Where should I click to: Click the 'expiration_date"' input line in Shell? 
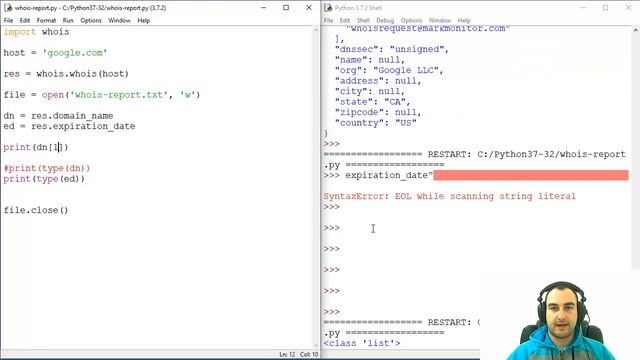pyautogui.click(x=389, y=176)
